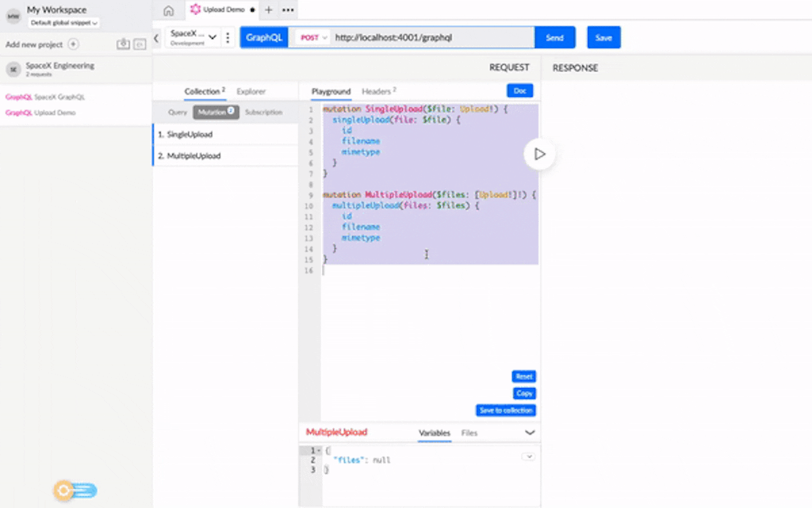Open the tab bar three-dots overflow menu
Screen dimensions: 812x508
tap(288, 10)
